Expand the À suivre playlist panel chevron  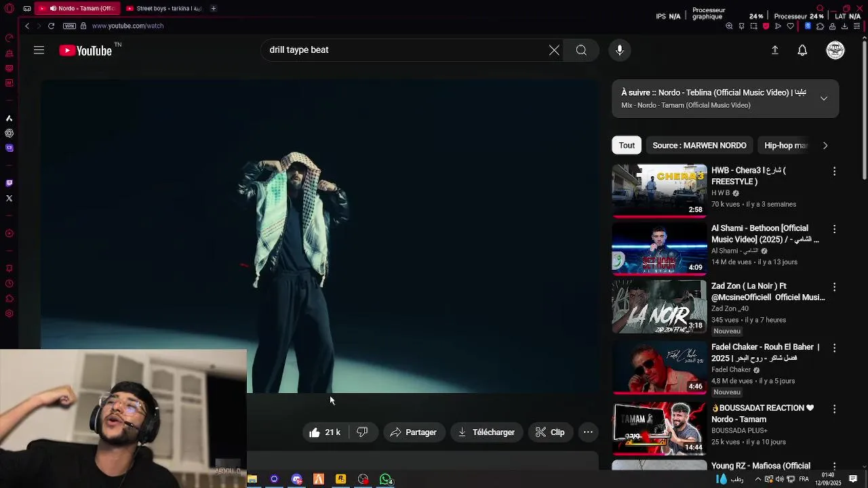[x=824, y=98]
